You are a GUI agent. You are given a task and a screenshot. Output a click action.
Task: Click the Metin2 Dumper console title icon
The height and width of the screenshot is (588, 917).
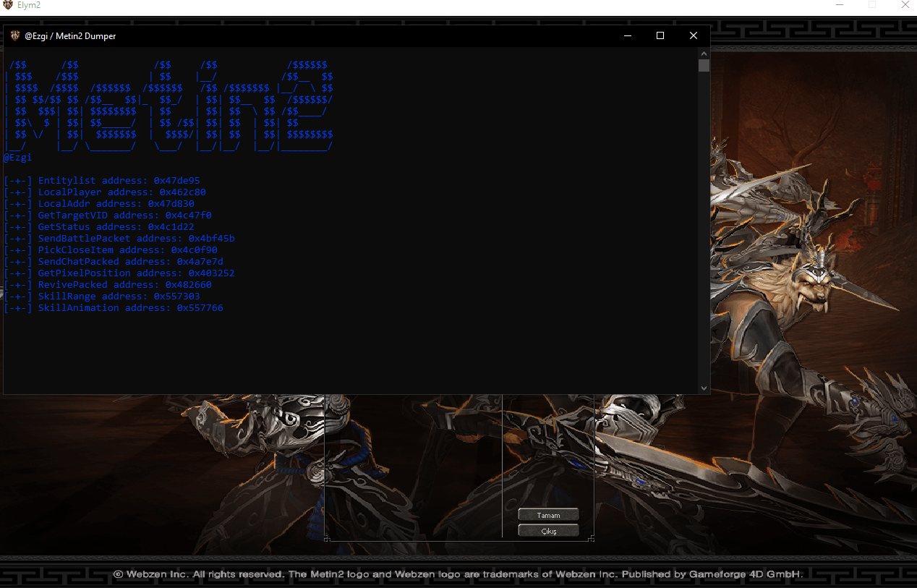(15, 35)
